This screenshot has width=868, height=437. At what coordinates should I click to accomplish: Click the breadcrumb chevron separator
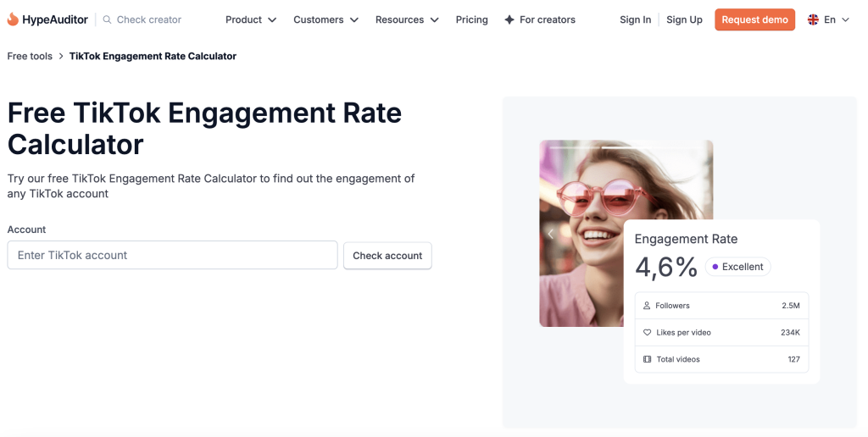[61, 56]
